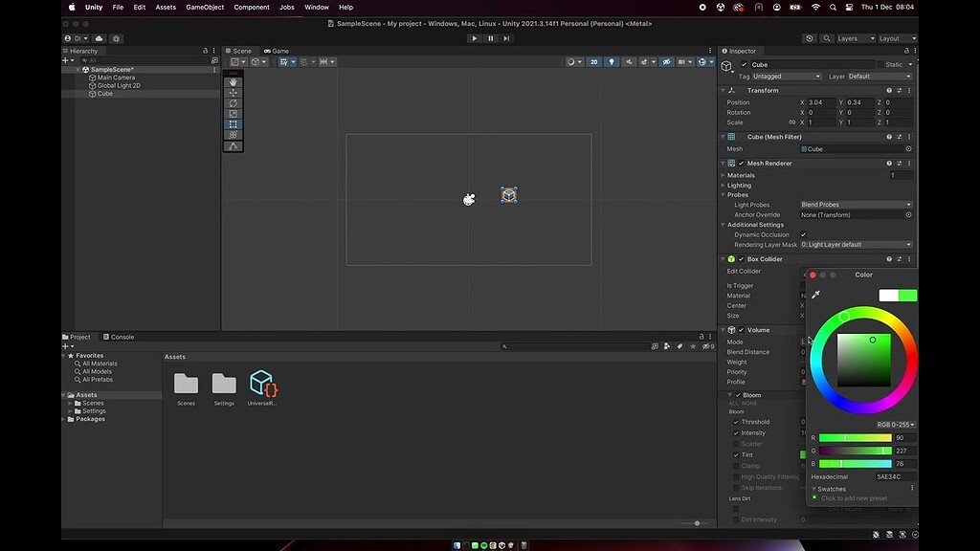Toggle Bloom Tint override checkbox

click(x=736, y=454)
